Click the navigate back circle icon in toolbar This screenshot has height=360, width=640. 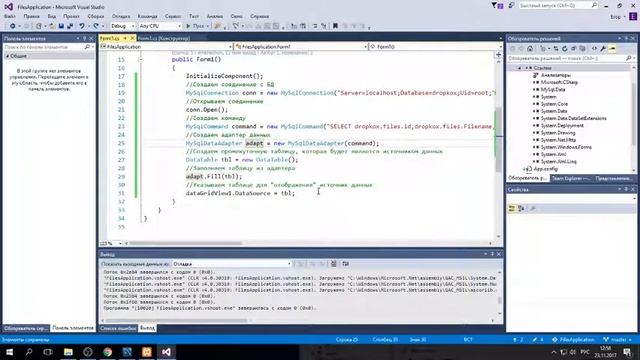[12, 26]
